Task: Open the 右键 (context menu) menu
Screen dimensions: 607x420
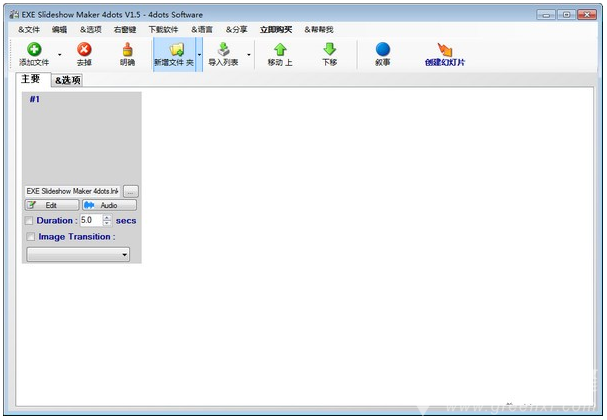Action: pyautogui.click(x=125, y=29)
